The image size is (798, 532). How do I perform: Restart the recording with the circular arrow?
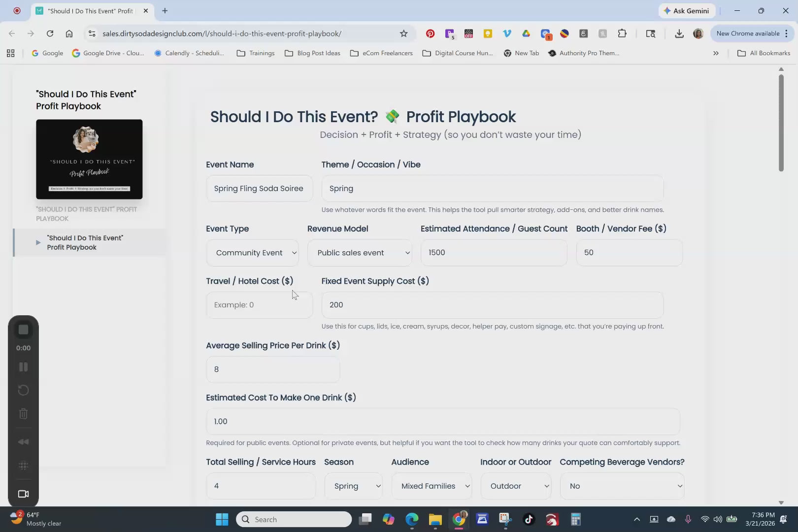23,390
